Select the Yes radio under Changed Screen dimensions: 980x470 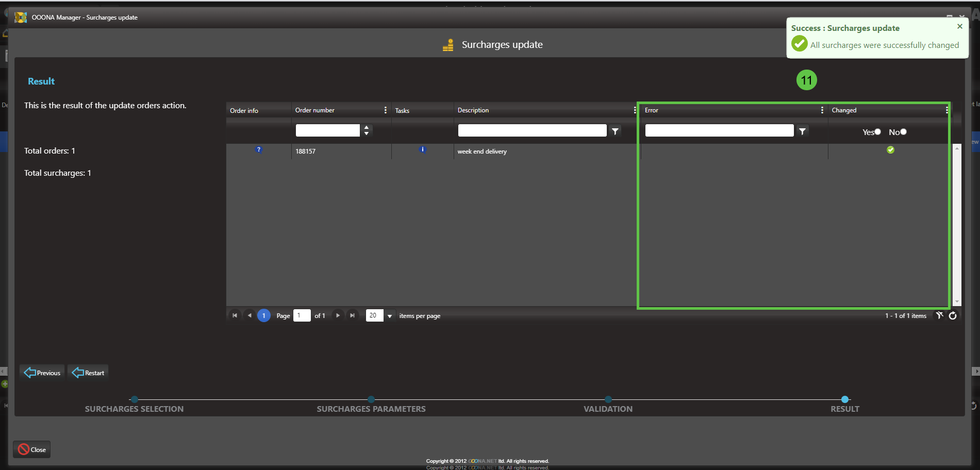pyautogui.click(x=878, y=132)
